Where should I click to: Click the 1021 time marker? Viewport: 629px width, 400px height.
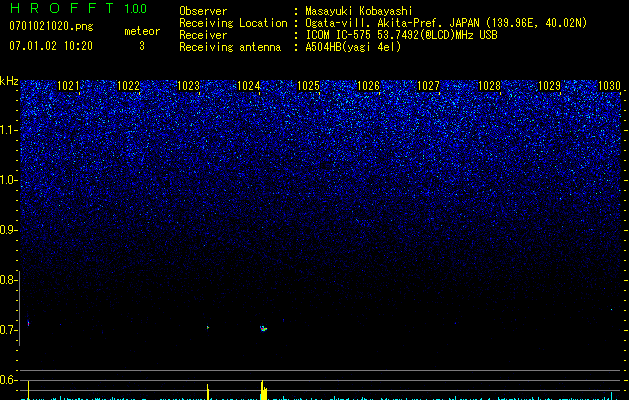pyautogui.click(x=69, y=85)
